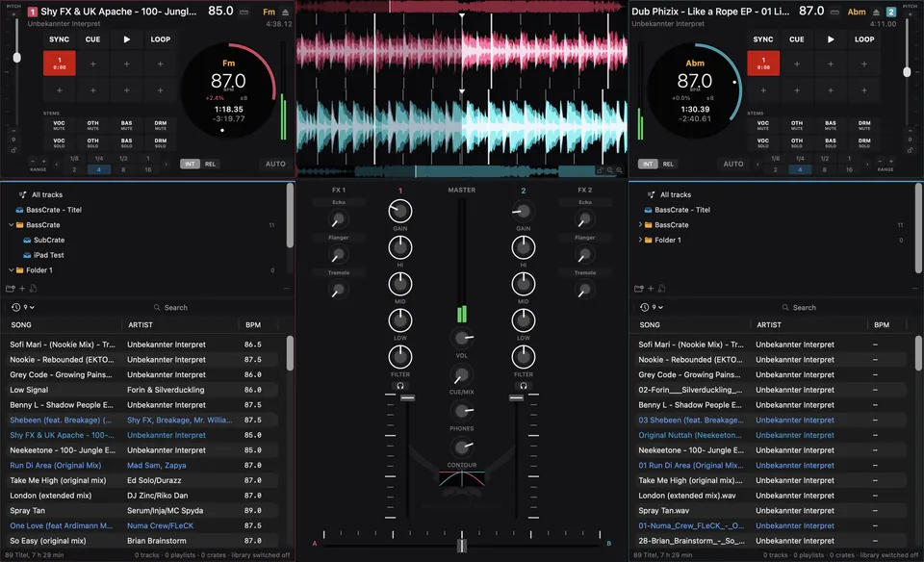The image size is (924, 562).
Task: Click the minus bar next to deck 1 BPM
Action: click(244, 12)
